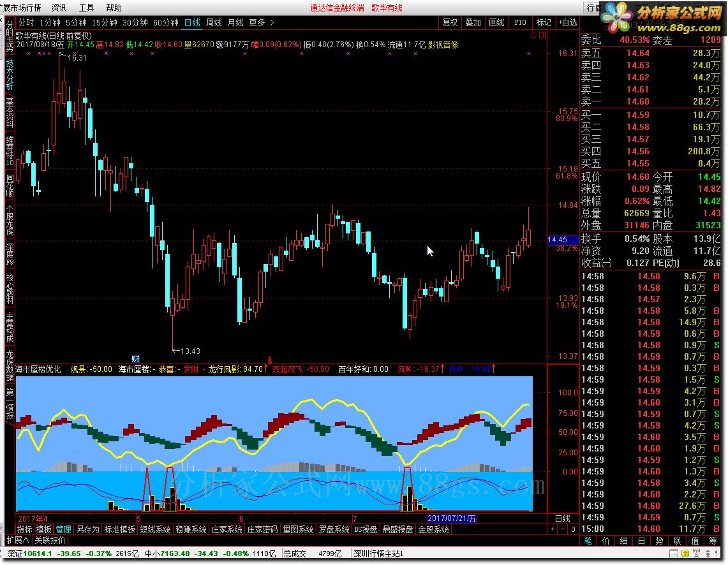
Task: Select the 短线系统 indicator template
Action: pos(155,529)
